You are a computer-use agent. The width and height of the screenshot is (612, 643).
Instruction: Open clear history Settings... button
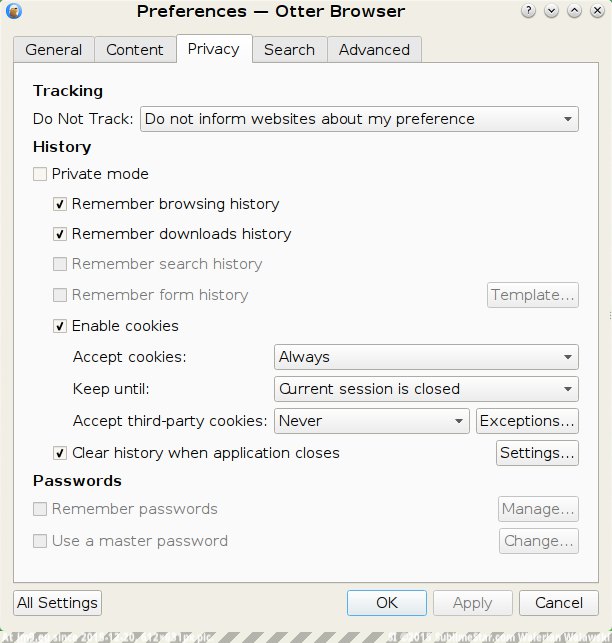[537, 453]
